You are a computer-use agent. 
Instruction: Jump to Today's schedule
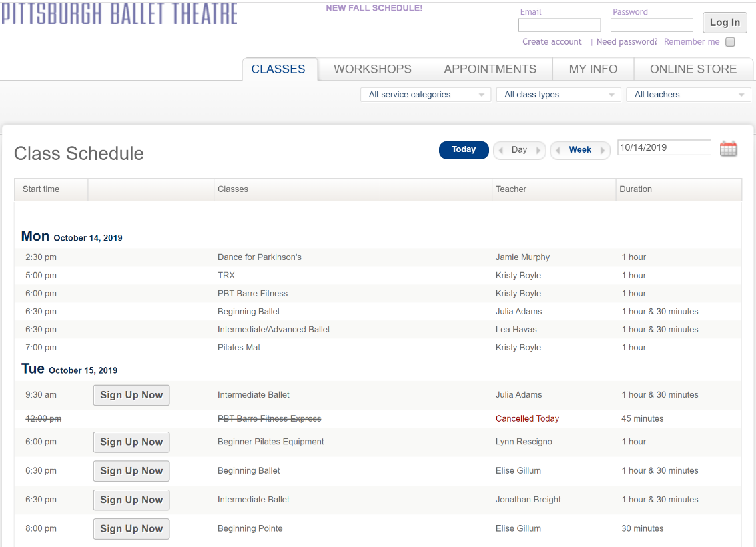pyautogui.click(x=464, y=150)
